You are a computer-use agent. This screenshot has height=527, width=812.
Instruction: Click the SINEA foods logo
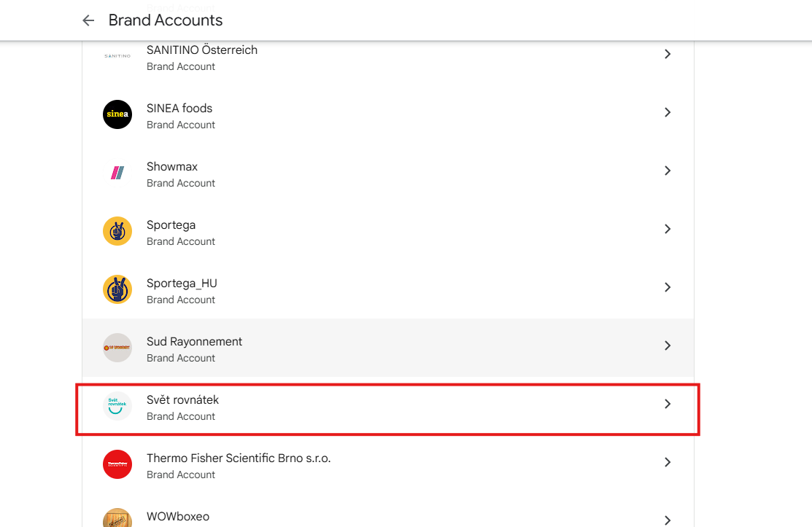point(117,114)
